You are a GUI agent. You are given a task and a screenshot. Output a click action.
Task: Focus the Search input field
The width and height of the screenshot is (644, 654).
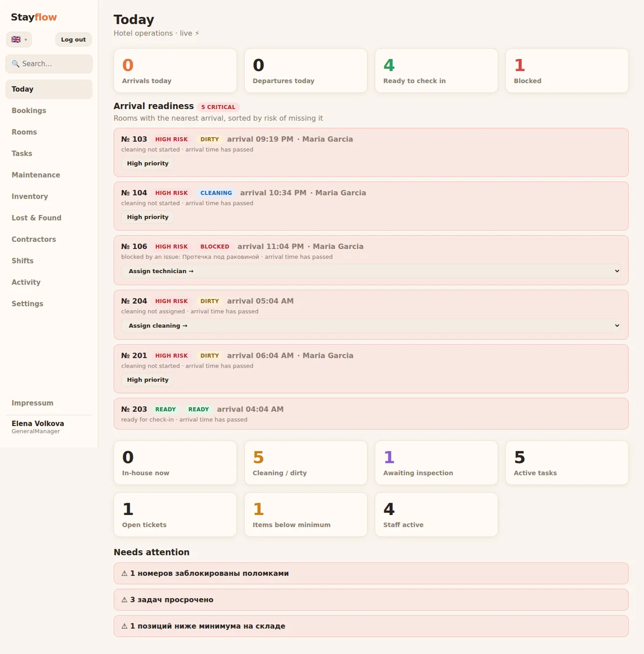click(49, 64)
